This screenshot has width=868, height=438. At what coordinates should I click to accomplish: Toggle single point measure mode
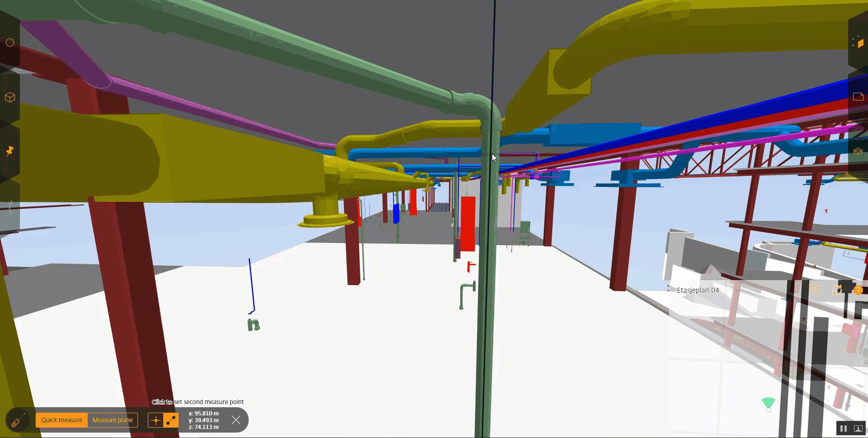156,420
